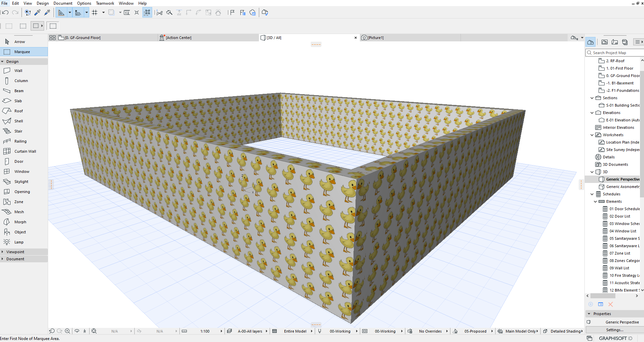The width and height of the screenshot is (644, 342).
Task: Collapse the Design toolbox section
Action: (2, 62)
